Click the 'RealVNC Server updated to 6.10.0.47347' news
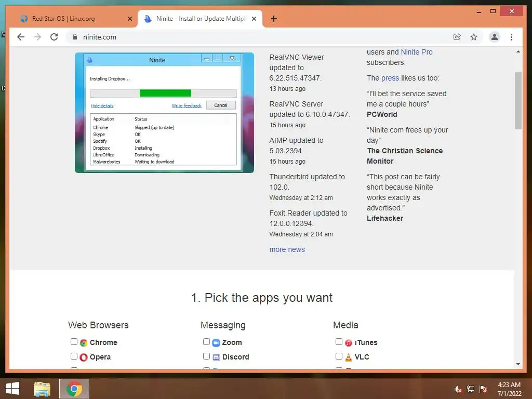 310,109
